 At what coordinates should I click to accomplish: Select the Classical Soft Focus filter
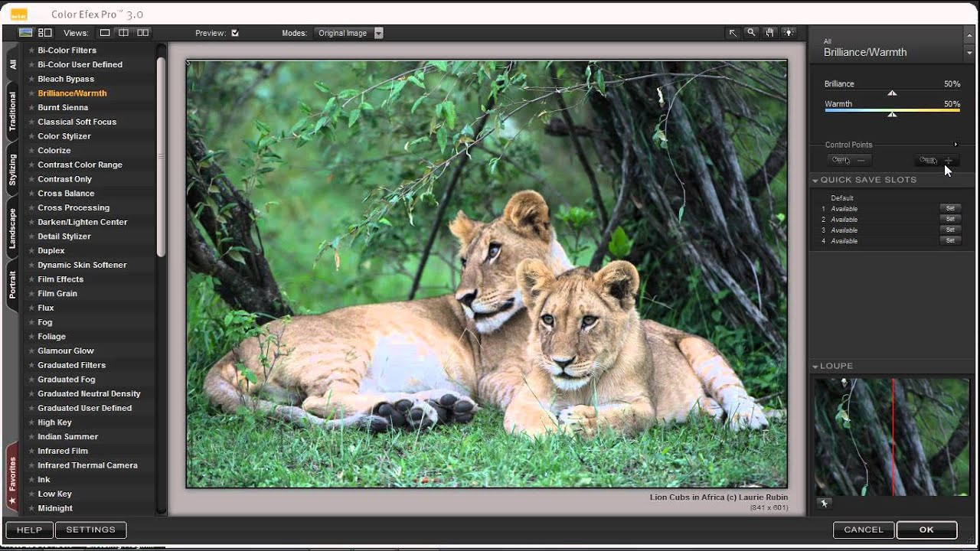[x=77, y=122]
